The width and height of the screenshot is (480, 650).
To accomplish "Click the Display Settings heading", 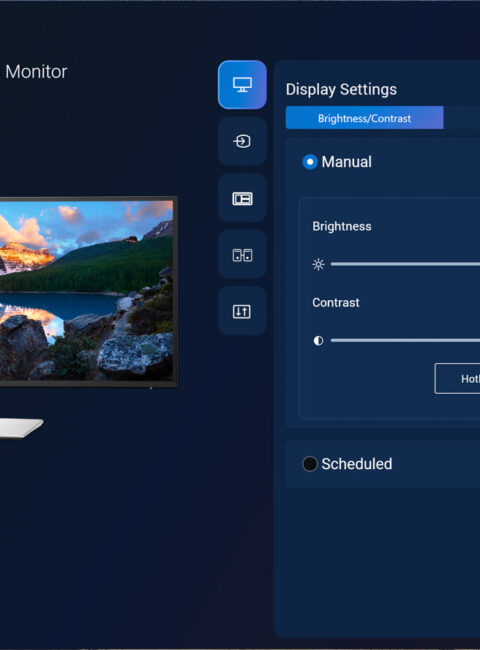I will pos(341,90).
